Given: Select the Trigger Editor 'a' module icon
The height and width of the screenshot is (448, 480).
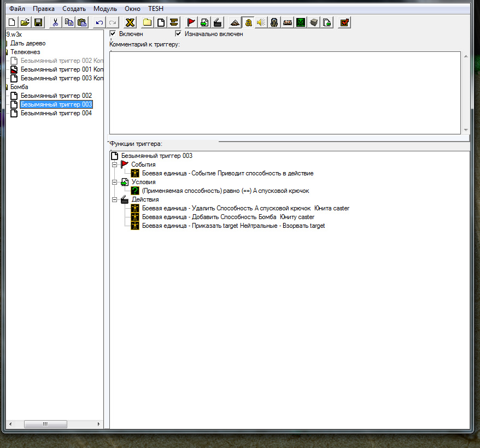Looking at the screenshot, I should tap(248, 22).
